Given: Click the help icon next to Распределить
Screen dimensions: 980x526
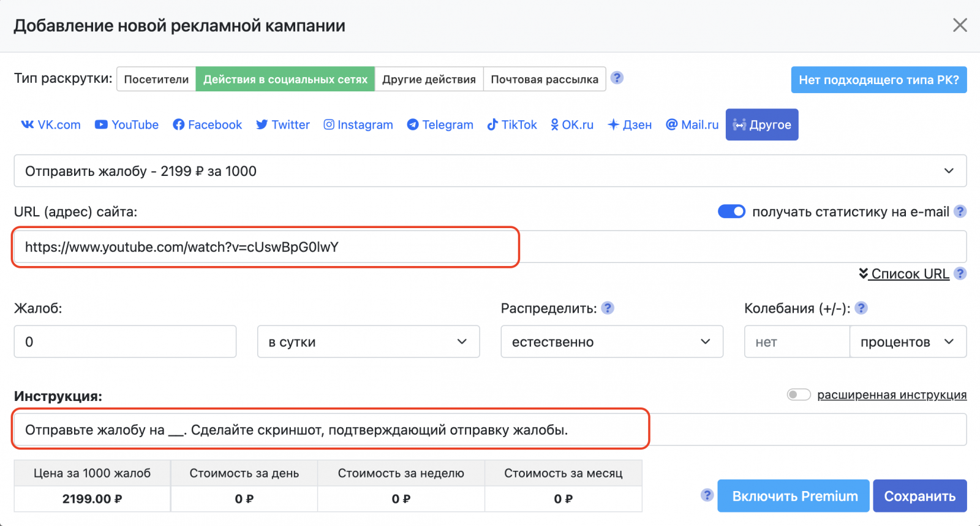Looking at the screenshot, I should 608,308.
